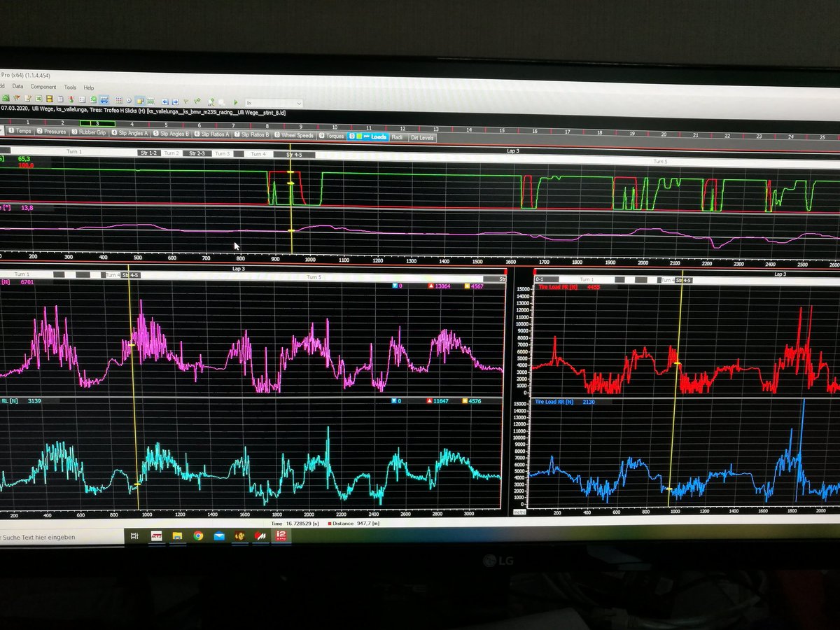Screen dimensions: 840x630
Task: Open the Slip Angles A worksheet tab
Action: point(129,132)
